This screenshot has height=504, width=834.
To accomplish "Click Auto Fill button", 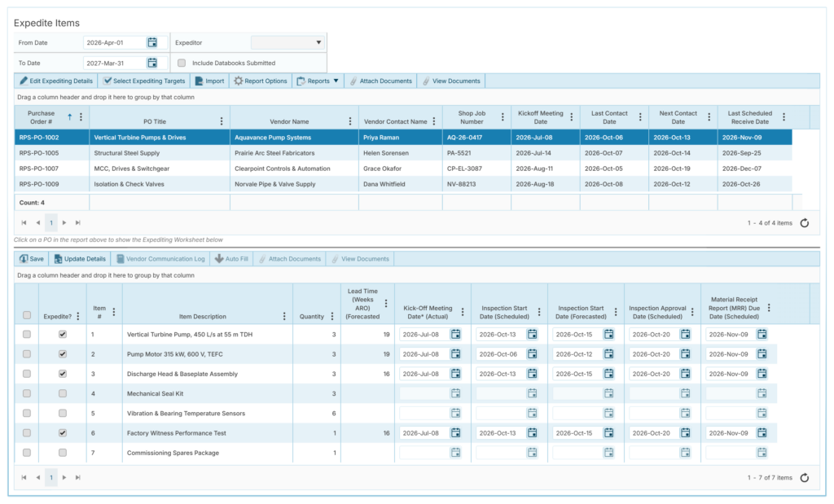I will click(x=231, y=259).
